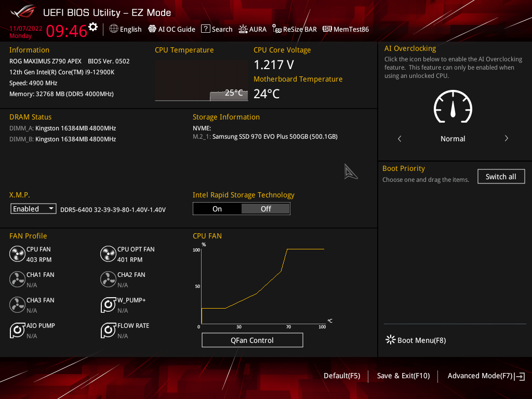The image size is (532, 399).
Task: Open QFan Control
Action: [252, 340]
